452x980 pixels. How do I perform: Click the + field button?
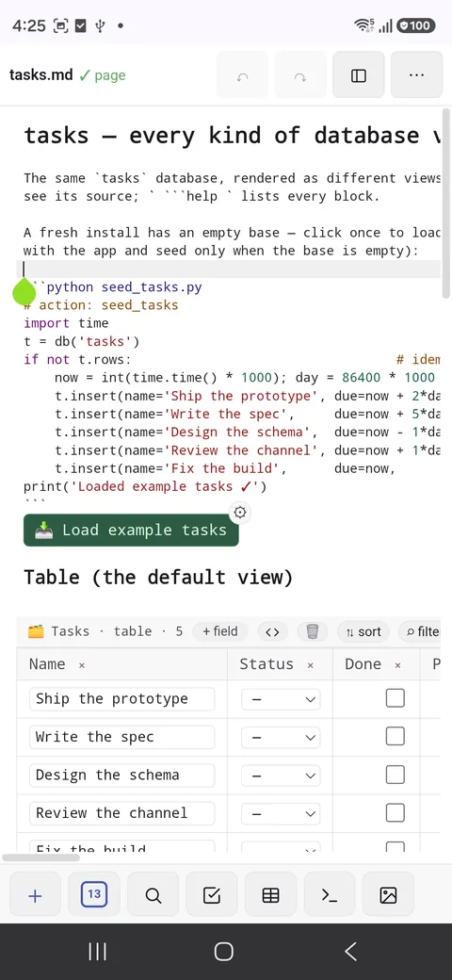coord(220,632)
